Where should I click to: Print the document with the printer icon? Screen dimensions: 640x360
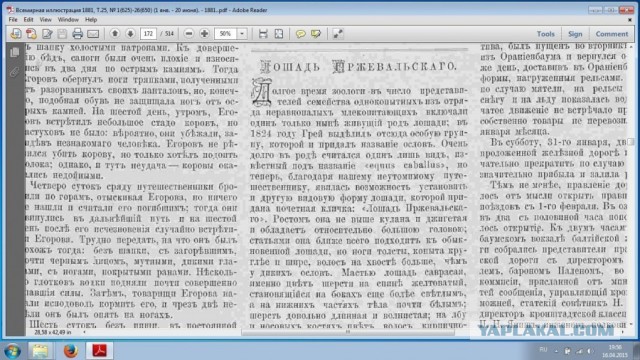click(x=78, y=34)
